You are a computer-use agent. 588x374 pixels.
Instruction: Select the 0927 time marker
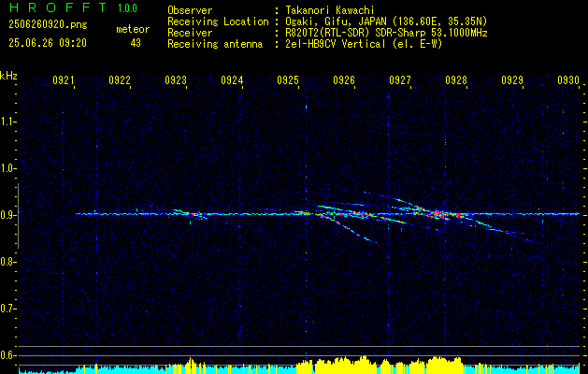(x=400, y=80)
